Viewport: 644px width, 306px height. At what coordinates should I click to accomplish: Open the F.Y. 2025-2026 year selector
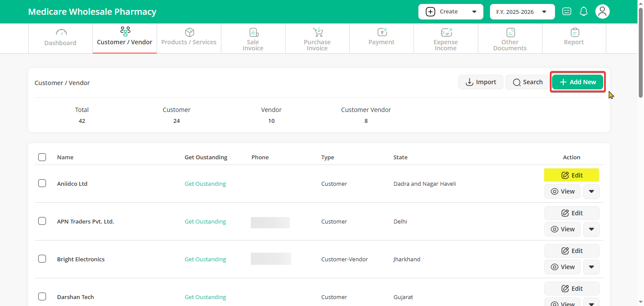point(522,12)
